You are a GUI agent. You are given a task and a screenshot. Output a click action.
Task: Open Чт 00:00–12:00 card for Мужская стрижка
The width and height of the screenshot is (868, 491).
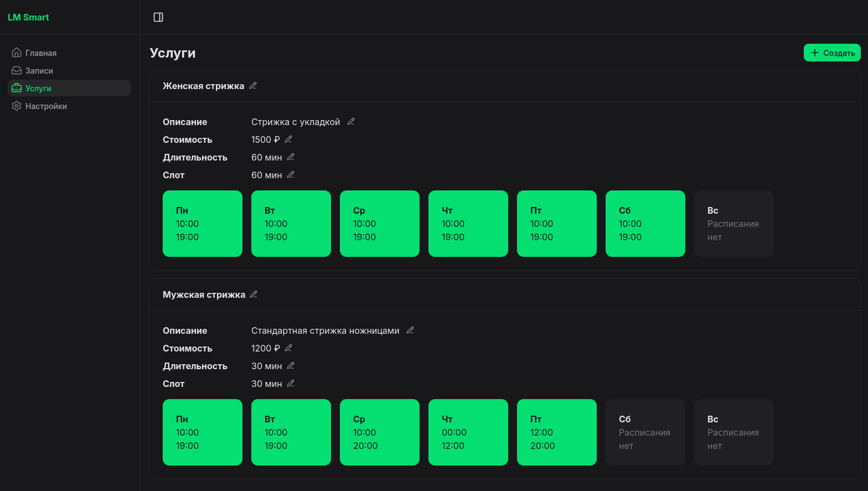[x=468, y=432]
